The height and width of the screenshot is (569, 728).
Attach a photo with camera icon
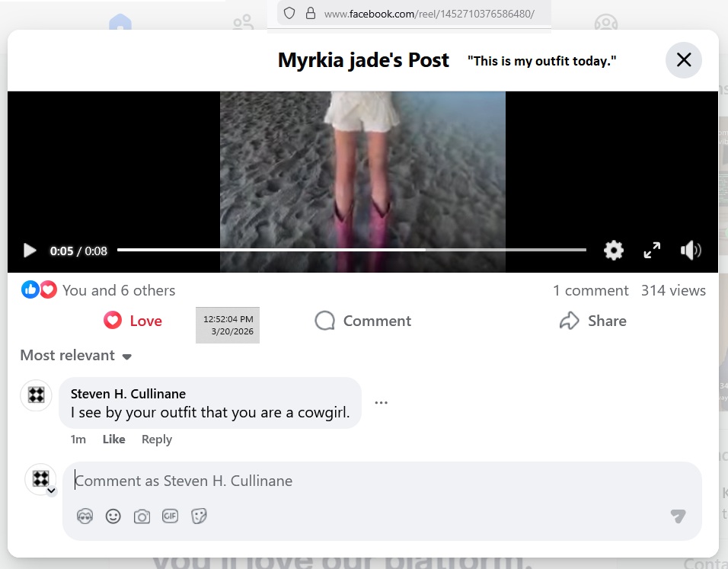point(142,516)
